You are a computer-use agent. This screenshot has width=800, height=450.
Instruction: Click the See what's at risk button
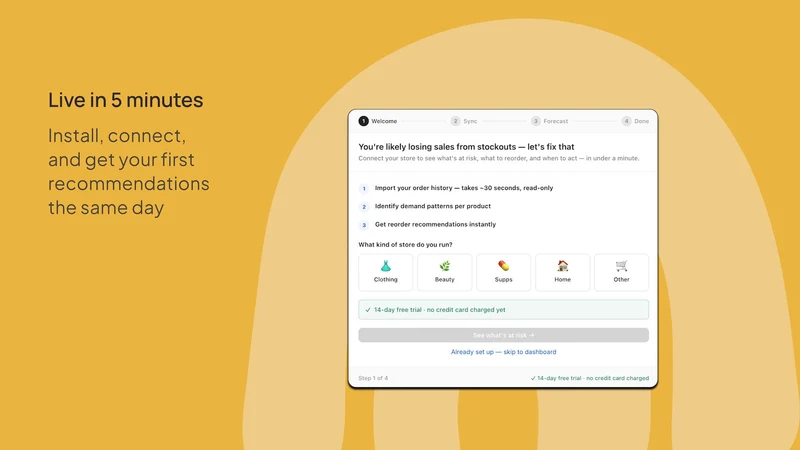(x=504, y=335)
